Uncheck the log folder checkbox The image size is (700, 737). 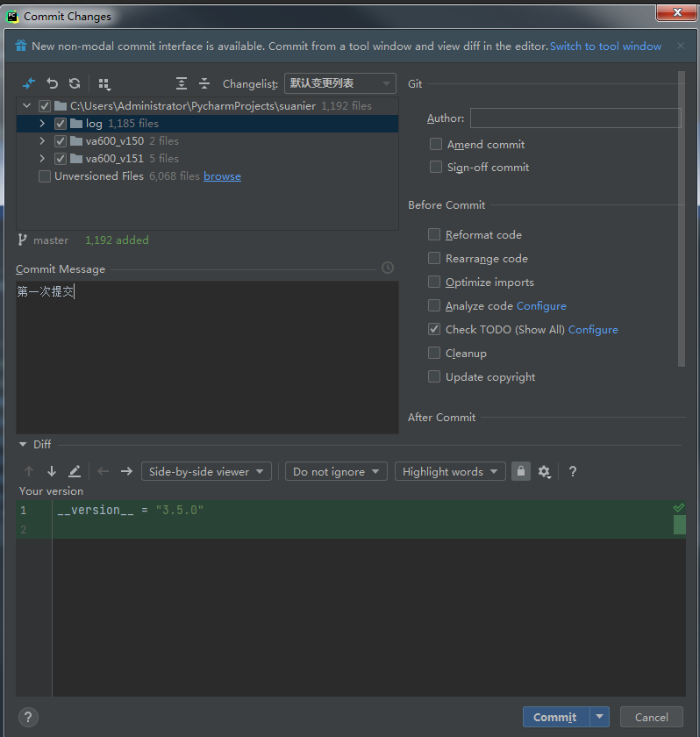click(61, 124)
